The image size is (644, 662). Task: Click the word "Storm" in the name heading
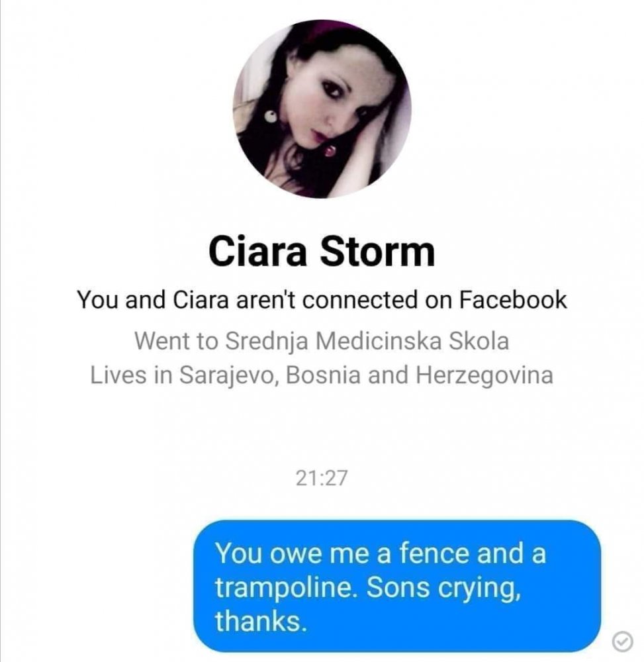[377, 251]
